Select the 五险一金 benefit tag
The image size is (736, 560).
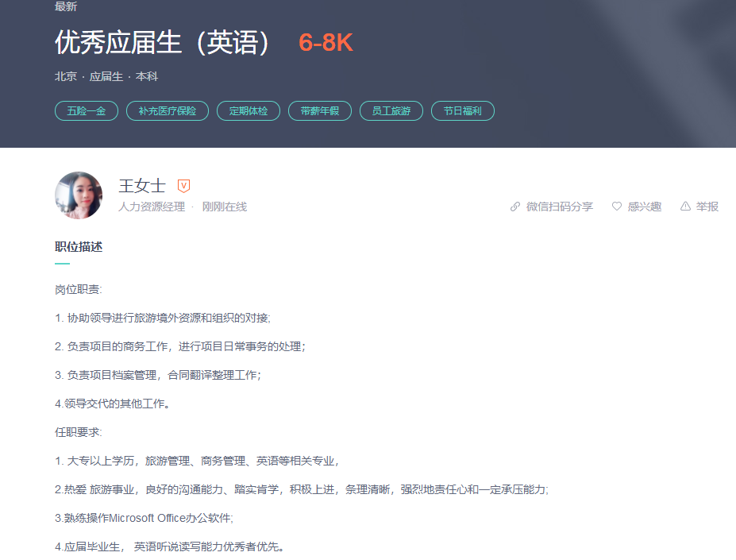(87, 111)
